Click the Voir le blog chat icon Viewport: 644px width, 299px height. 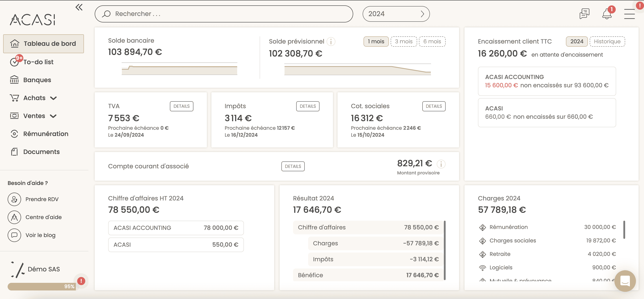click(x=14, y=235)
